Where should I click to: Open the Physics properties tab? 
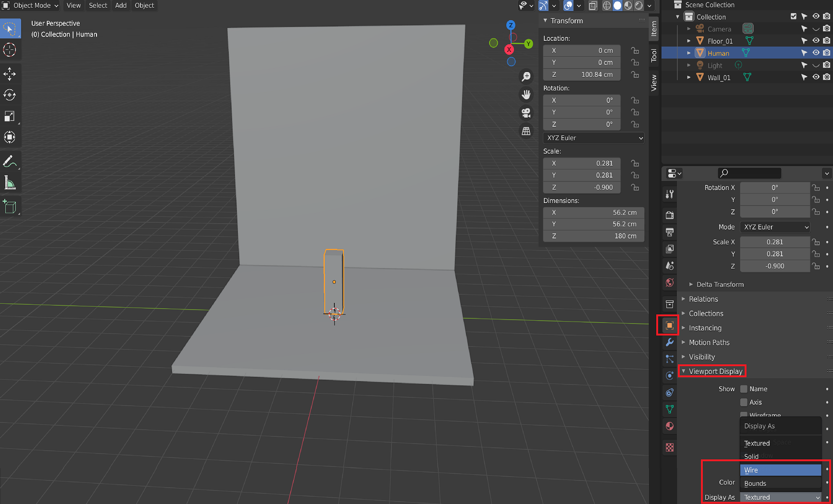coord(670,376)
